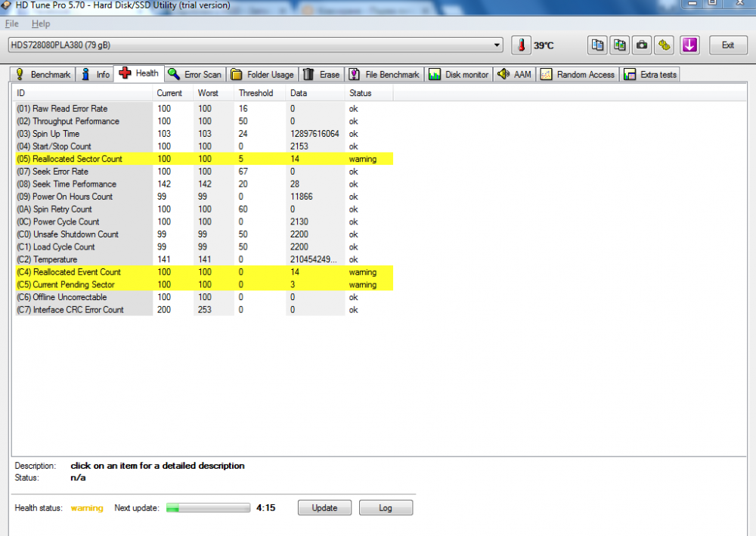Switch to the Info tab
The height and width of the screenshot is (536, 756).
tap(95, 74)
